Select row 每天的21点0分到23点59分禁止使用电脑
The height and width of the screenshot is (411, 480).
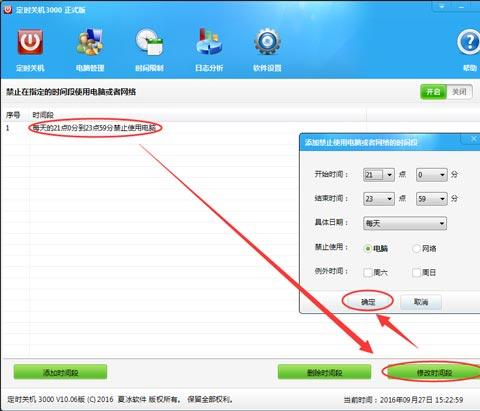coord(95,128)
